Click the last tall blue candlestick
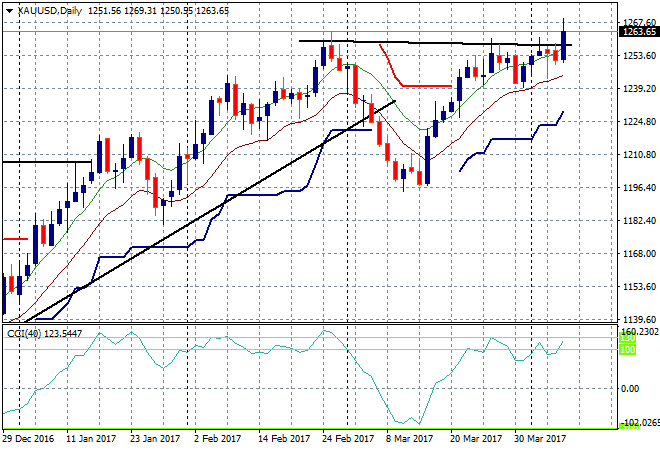The height and width of the screenshot is (450, 660). tap(563, 45)
